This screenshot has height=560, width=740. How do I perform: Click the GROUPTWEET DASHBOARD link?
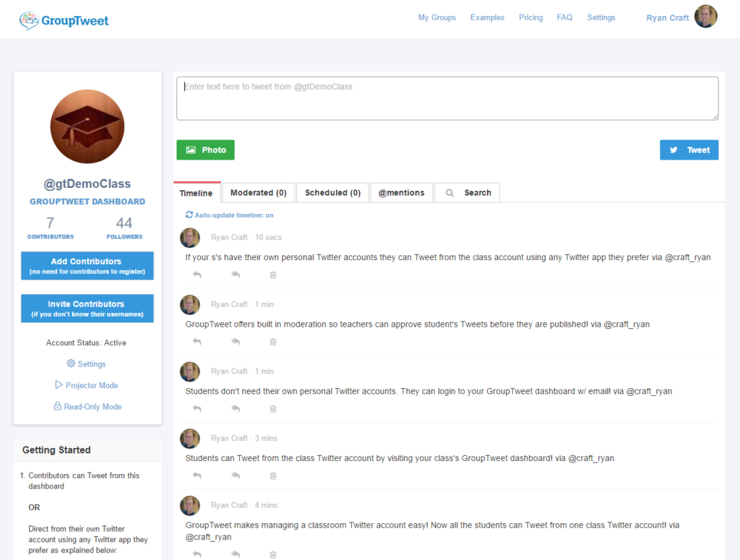87,202
